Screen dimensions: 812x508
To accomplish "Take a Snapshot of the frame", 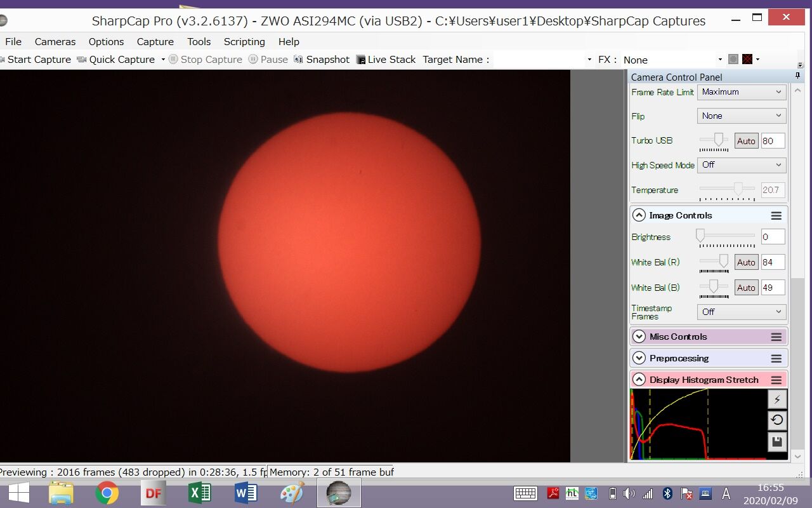I will [x=322, y=60].
